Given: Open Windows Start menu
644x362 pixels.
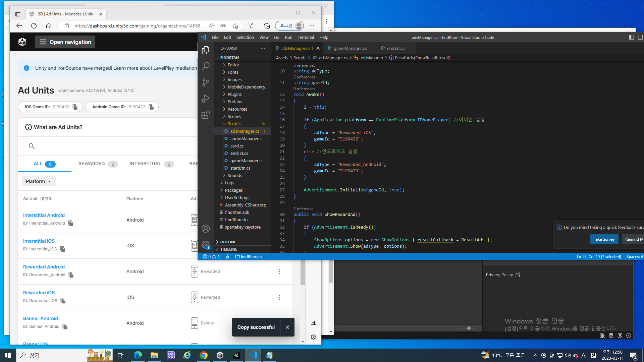Looking at the screenshot, I should [8, 355].
